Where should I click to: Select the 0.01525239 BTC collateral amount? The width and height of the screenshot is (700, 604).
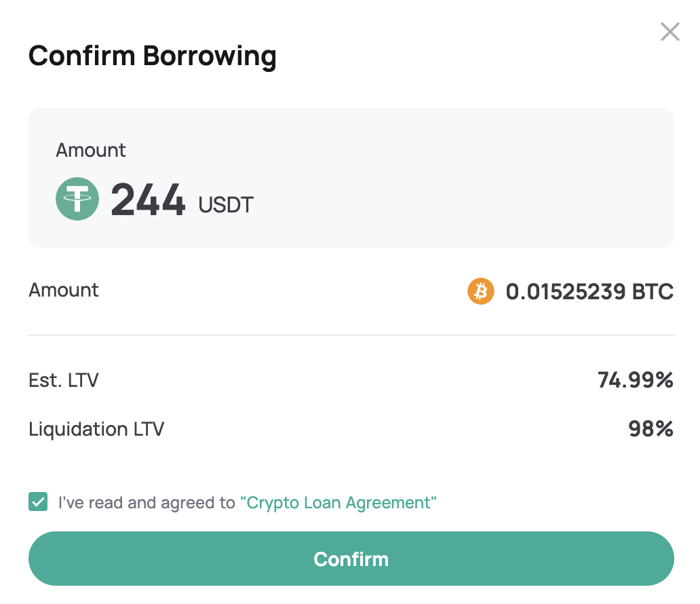coord(589,292)
